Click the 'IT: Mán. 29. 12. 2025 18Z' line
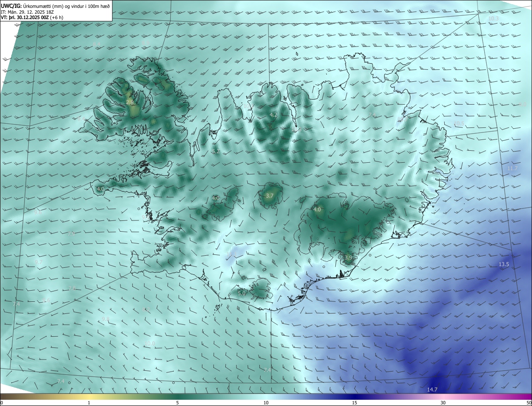 click(x=27, y=12)
